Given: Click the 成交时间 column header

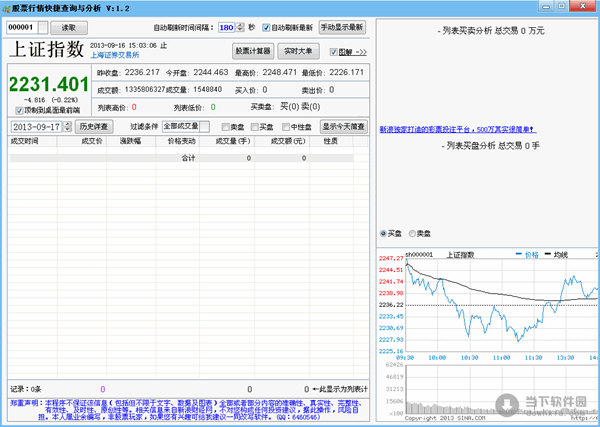Looking at the screenshot, I should pos(24,143).
